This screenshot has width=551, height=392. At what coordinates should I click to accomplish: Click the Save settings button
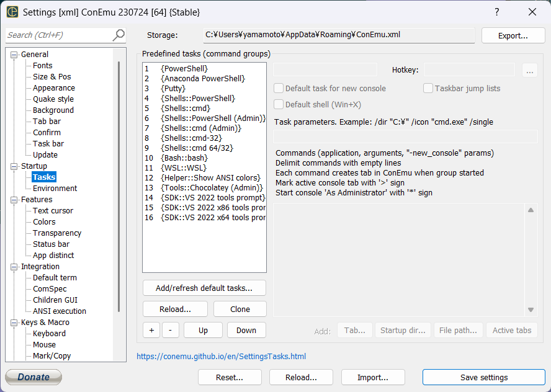point(484,377)
